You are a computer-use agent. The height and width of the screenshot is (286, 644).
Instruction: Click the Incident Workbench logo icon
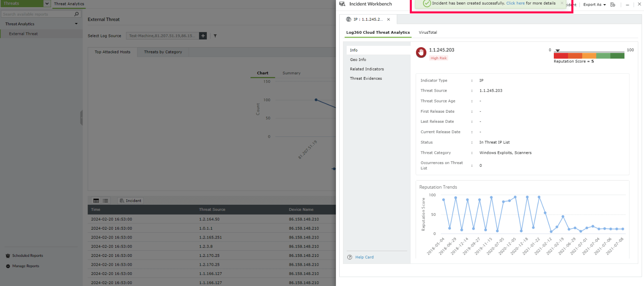pyautogui.click(x=342, y=4)
